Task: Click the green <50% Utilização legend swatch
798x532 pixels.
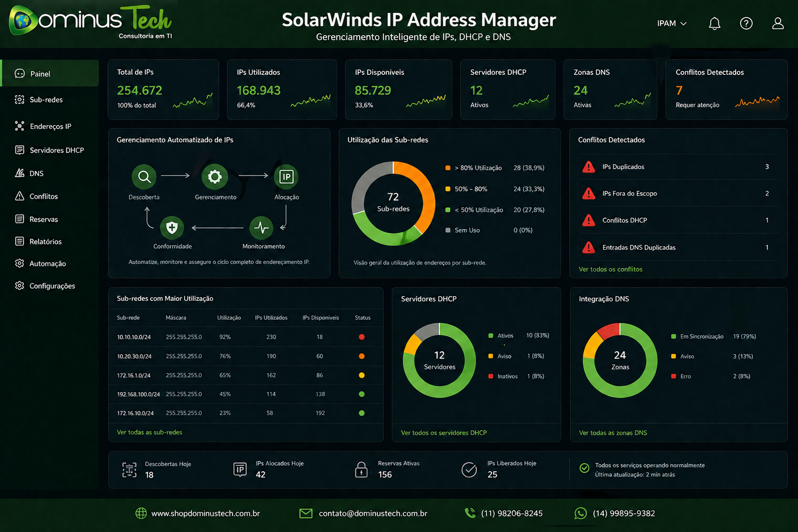Action: [x=448, y=210]
